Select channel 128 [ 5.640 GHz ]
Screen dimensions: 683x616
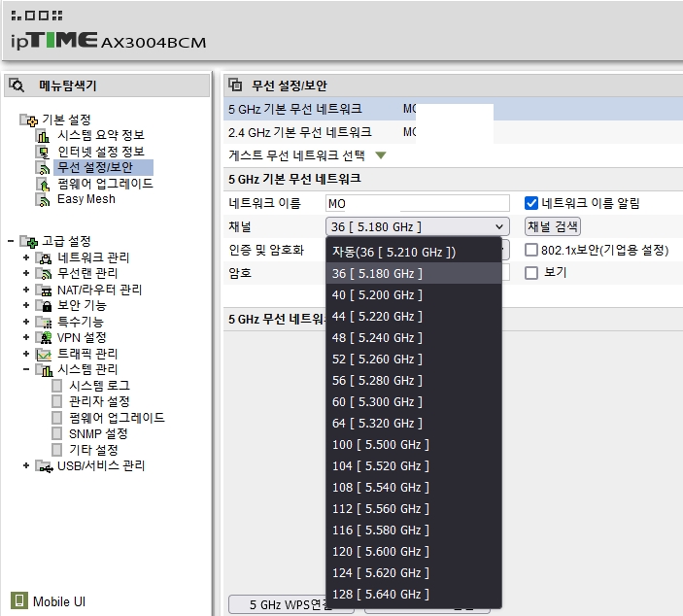[x=414, y=595]
